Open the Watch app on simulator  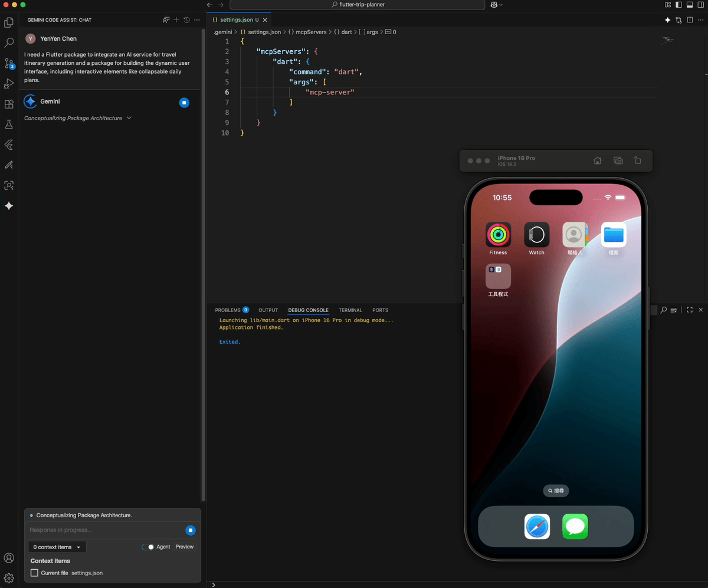coord(537,235)
